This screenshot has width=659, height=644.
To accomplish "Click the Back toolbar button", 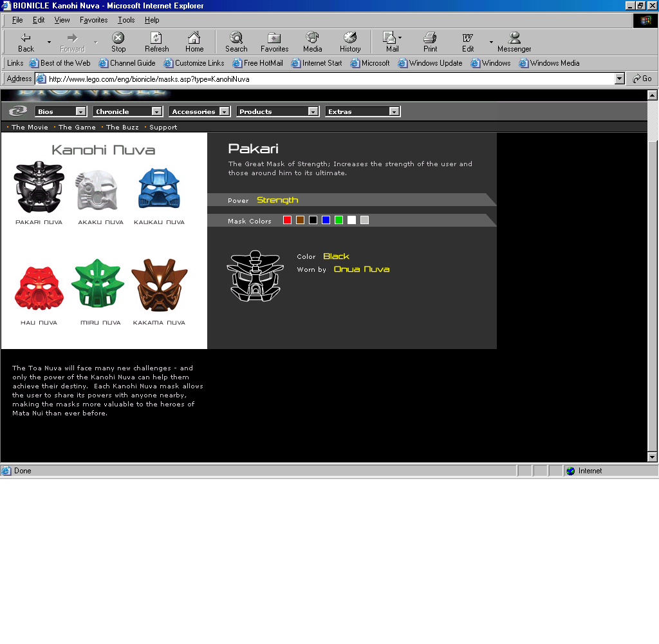I will coord(26,43).
